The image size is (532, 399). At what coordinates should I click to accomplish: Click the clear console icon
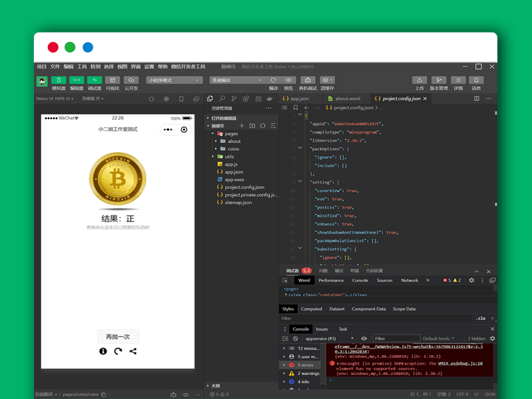(295, 338)
